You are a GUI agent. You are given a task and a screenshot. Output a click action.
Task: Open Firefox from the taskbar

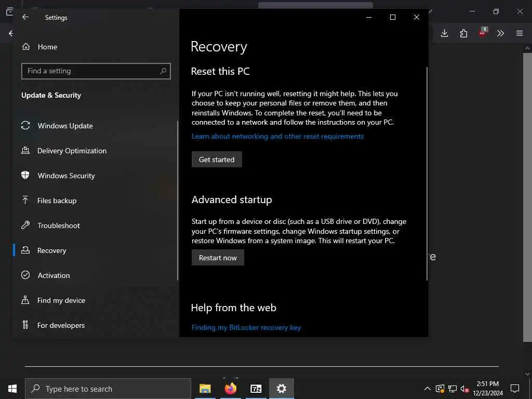pyautogui.click(x=230, y=389)
